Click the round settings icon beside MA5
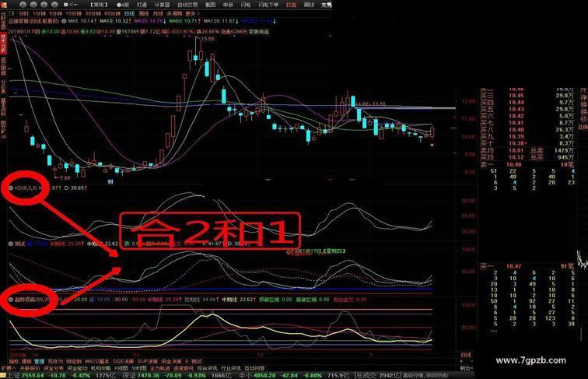The height and width of the screenshot is (379, 588). pyautogui.click(x=64, y=21)
